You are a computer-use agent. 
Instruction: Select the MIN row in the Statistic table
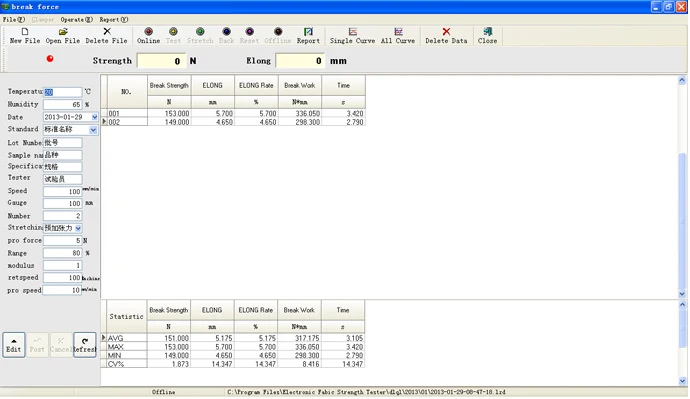tap(233, 355)
